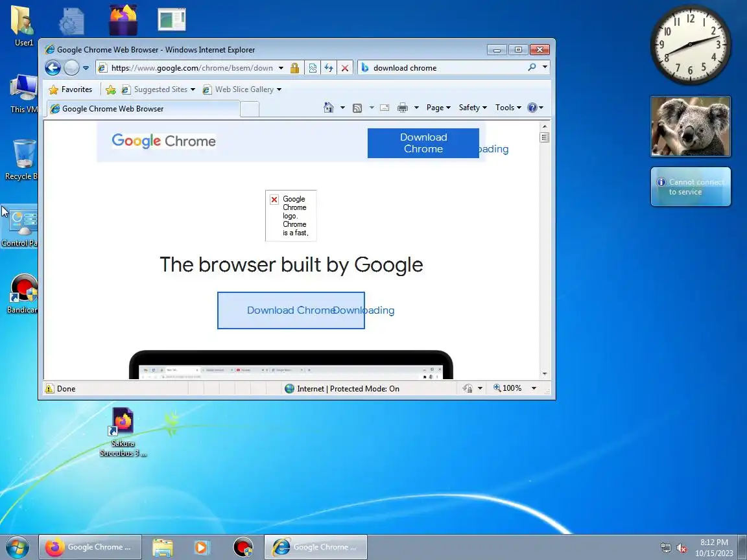This screenshot has height=560, width=747.
Task: Expand the zoom level dropdown arrow
Action: pos(534,388)
